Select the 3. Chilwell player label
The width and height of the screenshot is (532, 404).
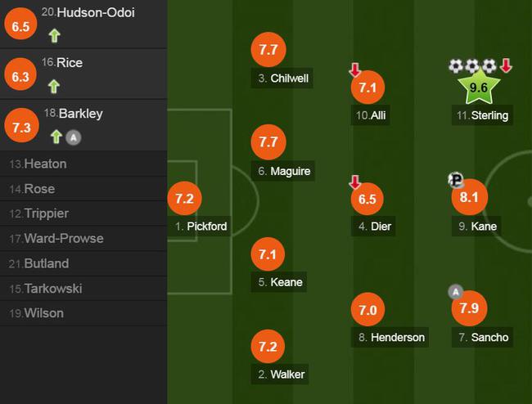point(282,79)
